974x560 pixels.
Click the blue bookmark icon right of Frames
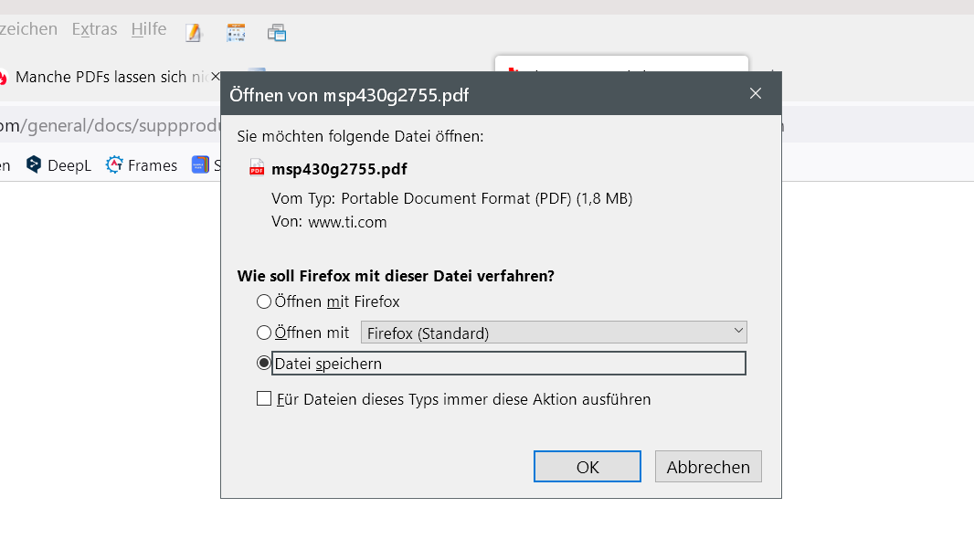199,165
